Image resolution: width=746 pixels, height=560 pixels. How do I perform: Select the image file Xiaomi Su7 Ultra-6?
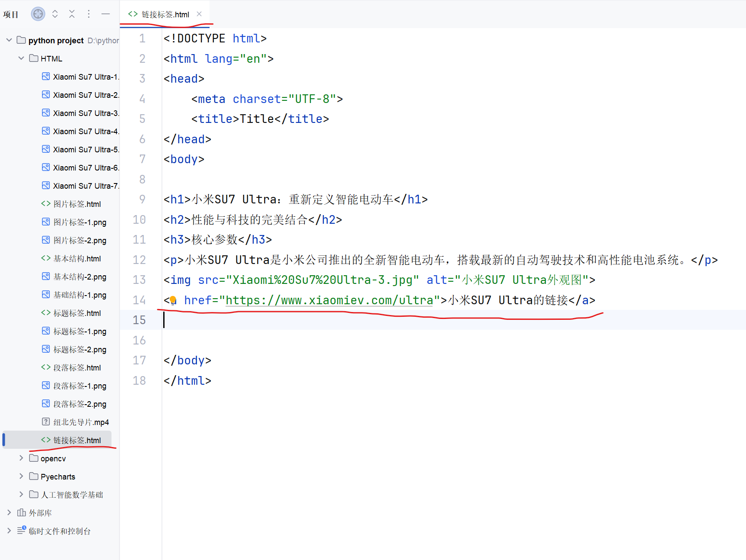point(81,167)
